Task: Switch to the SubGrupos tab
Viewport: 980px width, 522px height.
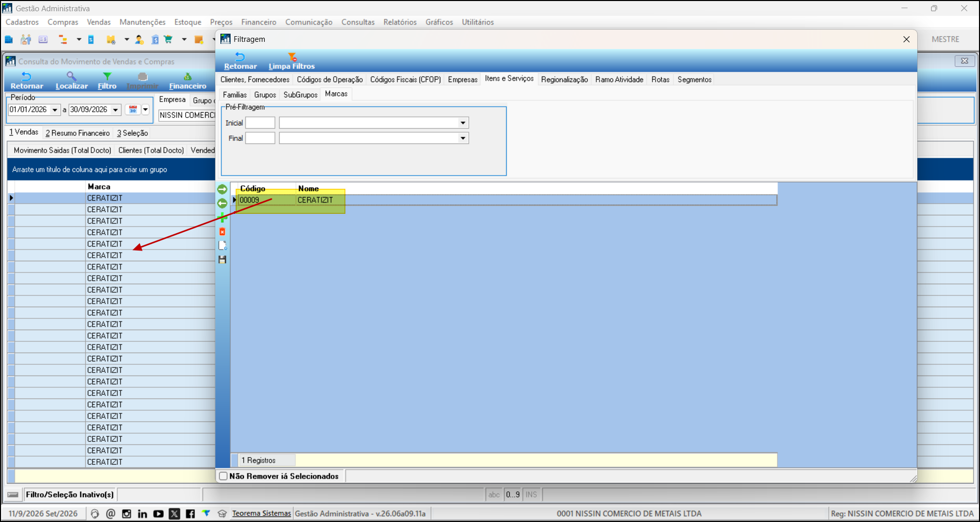Action: pos(300,95)
